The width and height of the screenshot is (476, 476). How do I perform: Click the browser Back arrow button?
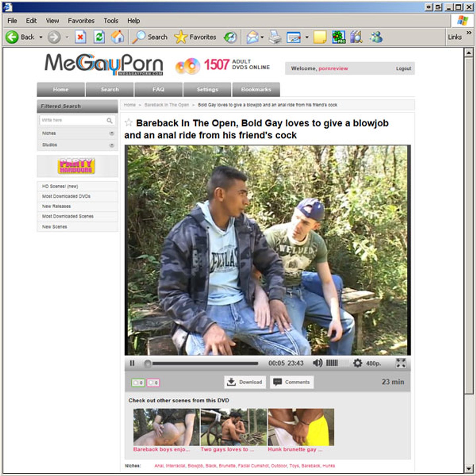click(12, 37)
